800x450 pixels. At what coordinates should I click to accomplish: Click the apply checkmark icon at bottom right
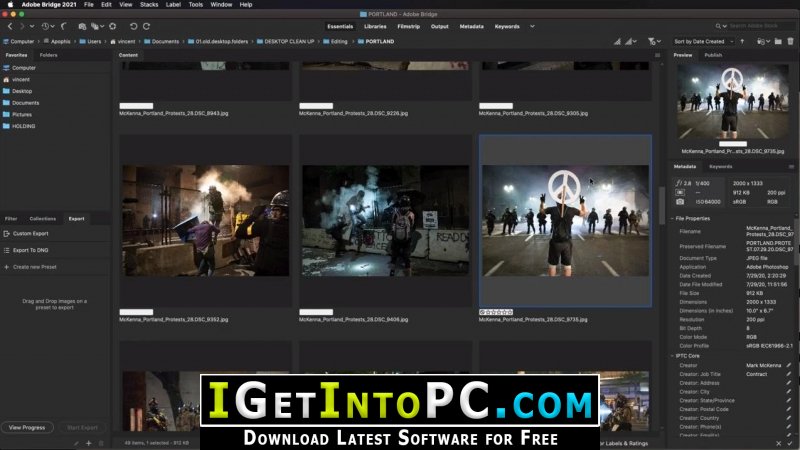click(790, 443)
